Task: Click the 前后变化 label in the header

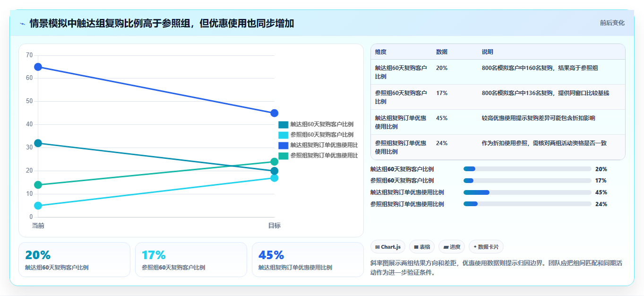Action: coord(612,23)
